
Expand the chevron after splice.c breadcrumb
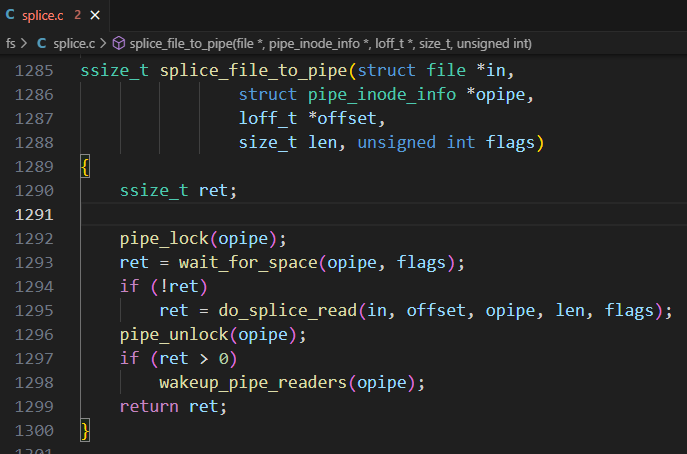pyautogui.click(x=103, y=43)
